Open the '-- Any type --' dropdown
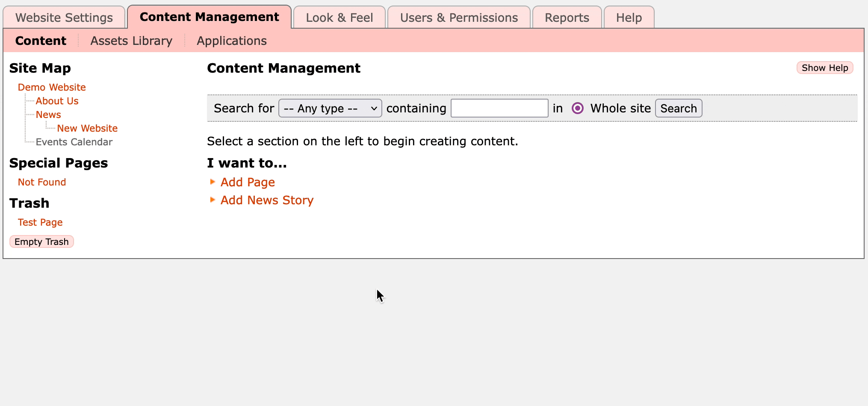The height and width of the screenshot is (406, 868). pos(330,108)
